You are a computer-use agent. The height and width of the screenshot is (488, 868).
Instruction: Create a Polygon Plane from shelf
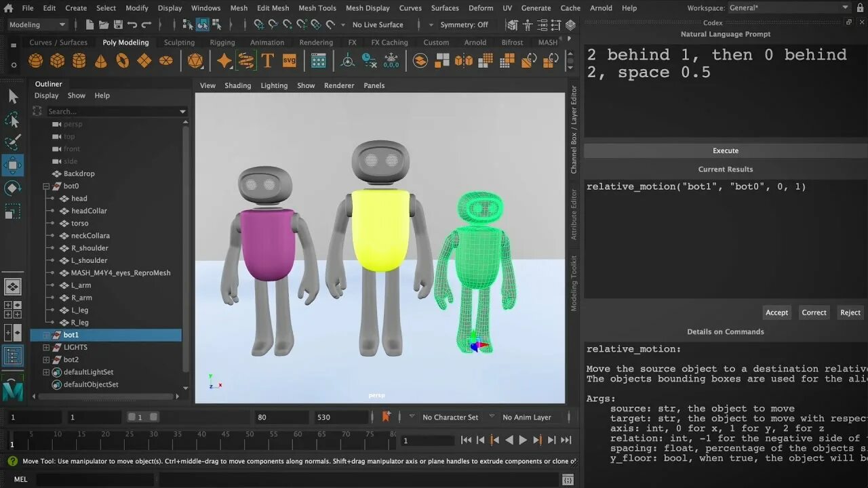[x=144, y=61]
